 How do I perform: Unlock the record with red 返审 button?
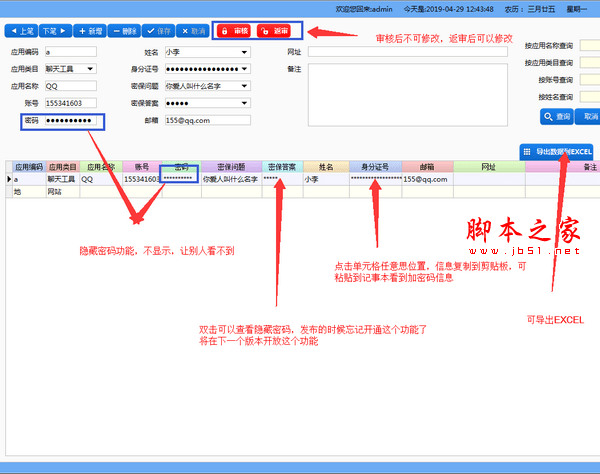click(x=274, y=31)
